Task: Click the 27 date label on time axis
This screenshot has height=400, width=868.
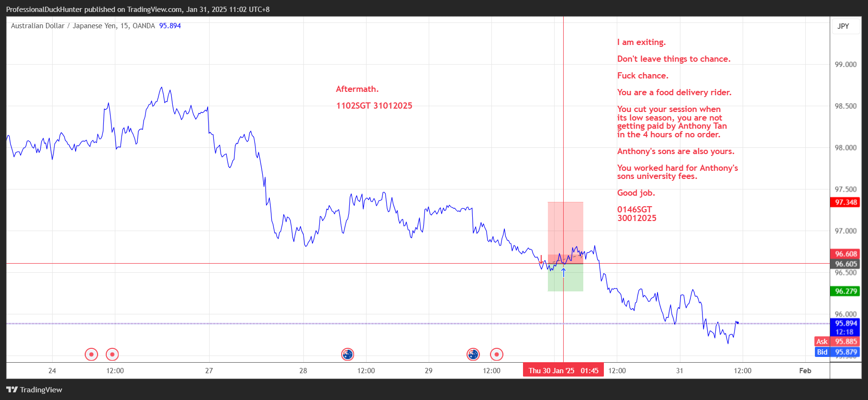Action: coord(209,371)
